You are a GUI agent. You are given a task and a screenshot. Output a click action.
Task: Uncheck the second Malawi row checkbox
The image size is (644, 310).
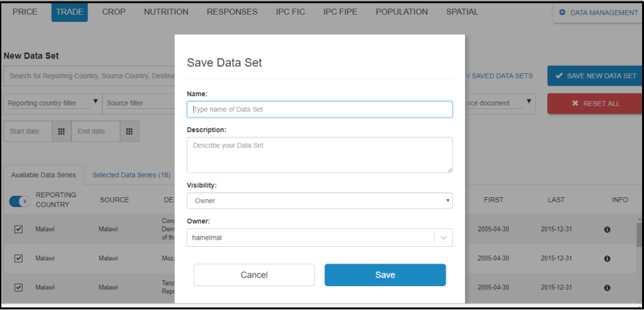(19, 258)
